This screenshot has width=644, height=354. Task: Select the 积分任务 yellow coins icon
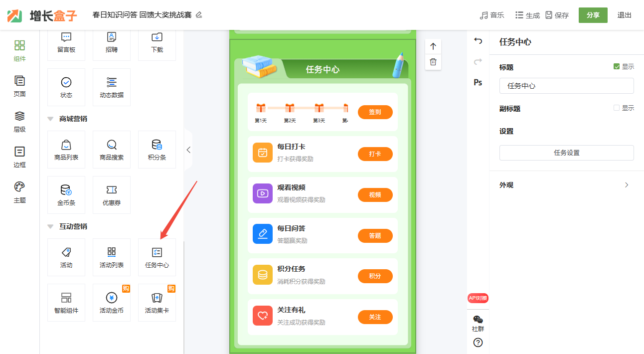[263, 275]
